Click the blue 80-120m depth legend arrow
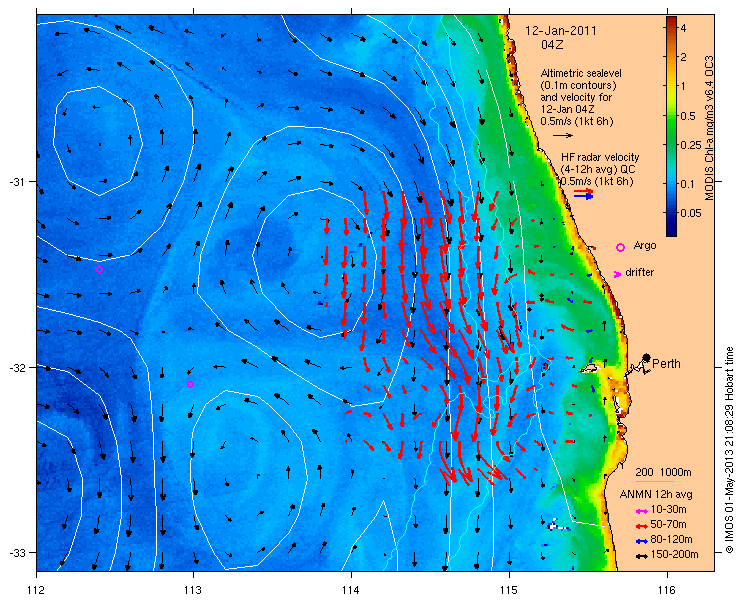Viewport: 740px width, 600px height. 641,541
